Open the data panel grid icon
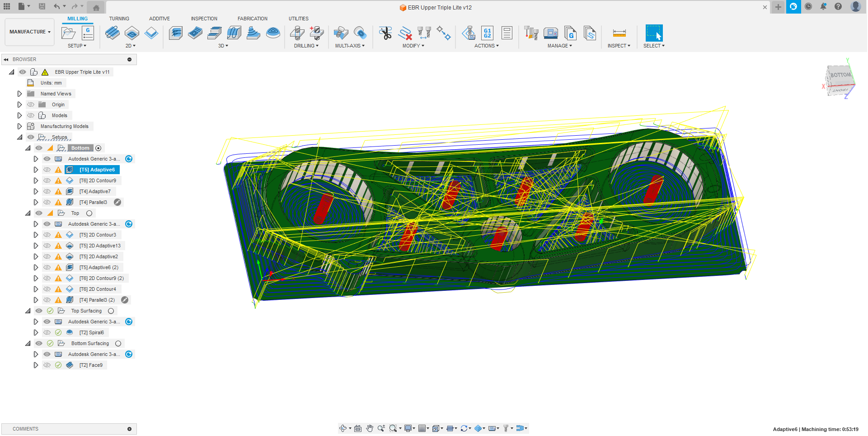This screenshot has height=436, width=868. pos(7,6)
